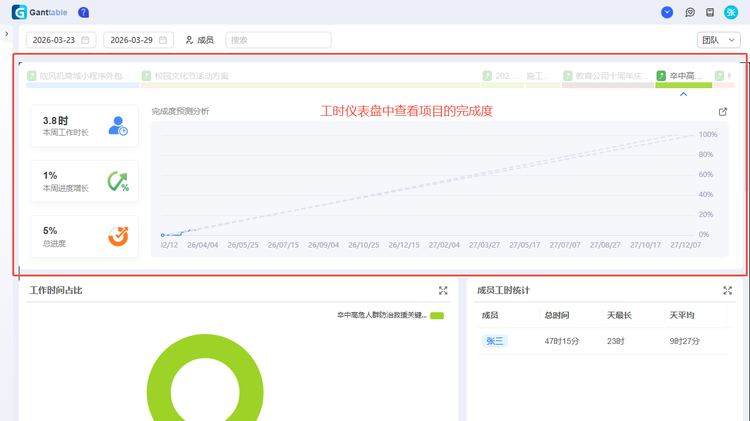Click the 完成度预测分析 chart title

pos(180,111)
